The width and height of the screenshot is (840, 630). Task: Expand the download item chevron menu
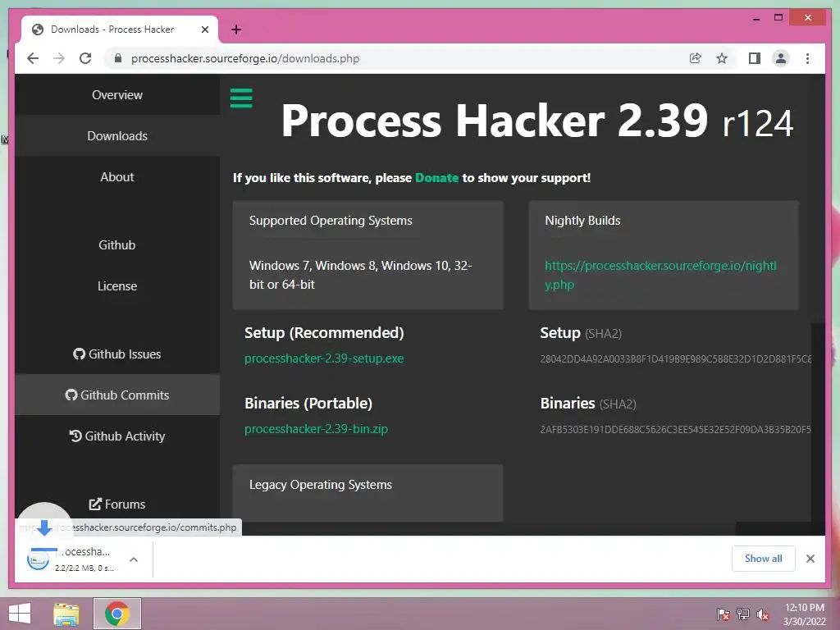[x=134, y=559]
